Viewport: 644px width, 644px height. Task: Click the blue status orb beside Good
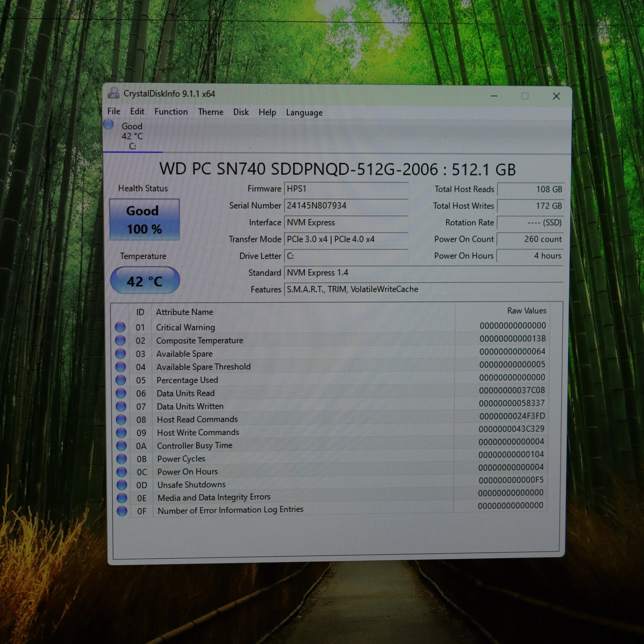click(108, 125)
